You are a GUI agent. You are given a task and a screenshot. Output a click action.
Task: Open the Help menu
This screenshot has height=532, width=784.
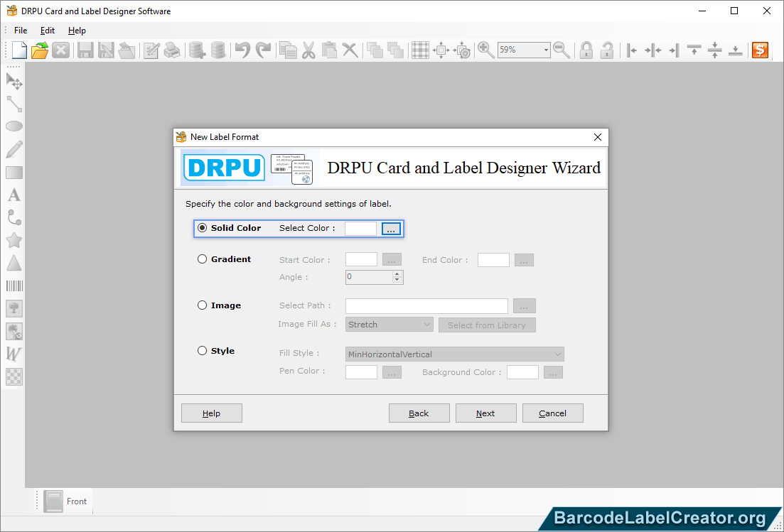[77, 31]
